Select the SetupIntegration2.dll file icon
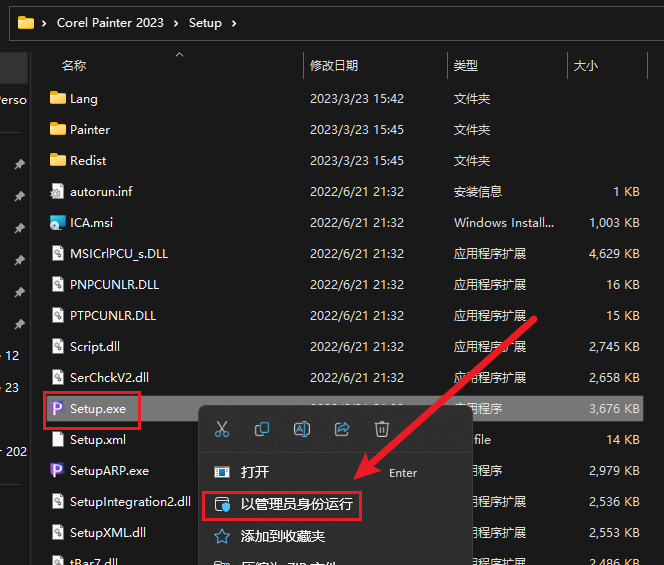 tap(58, 501)
